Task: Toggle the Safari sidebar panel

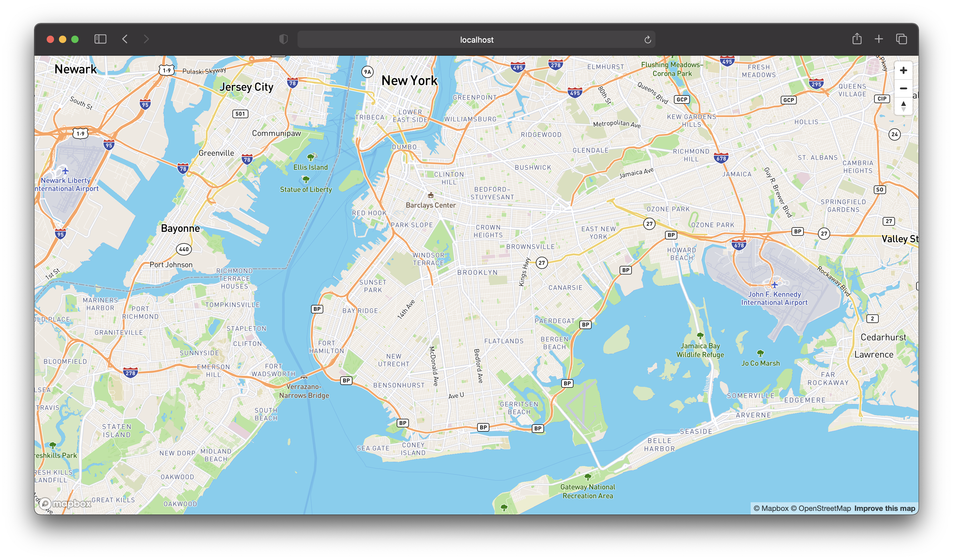Action: click(100, 39)
